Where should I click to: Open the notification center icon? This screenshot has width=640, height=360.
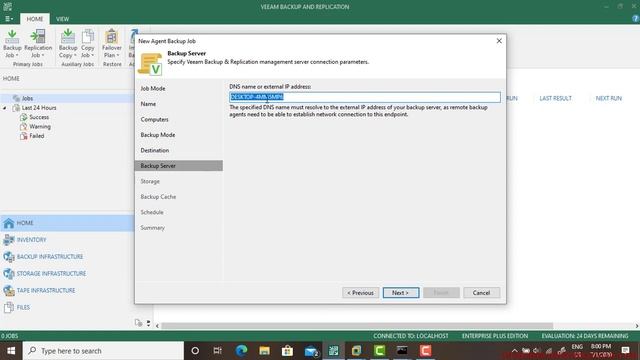[625, 351]
